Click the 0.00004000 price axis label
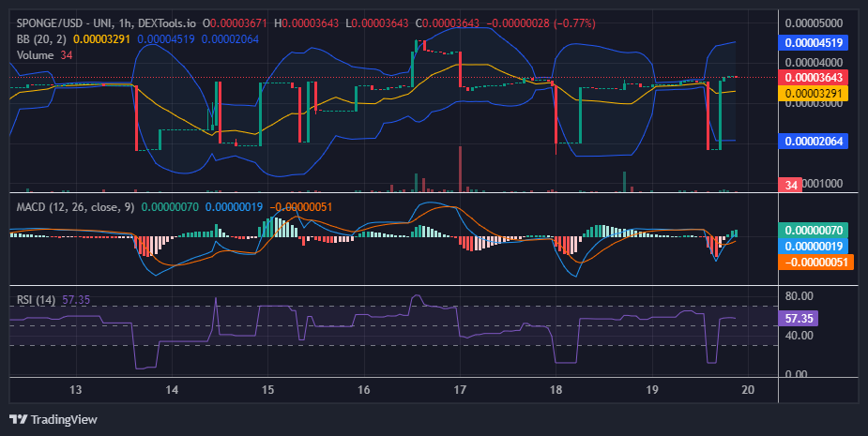The height and width of the screenshot is (436, 868). tap(815, 63)
